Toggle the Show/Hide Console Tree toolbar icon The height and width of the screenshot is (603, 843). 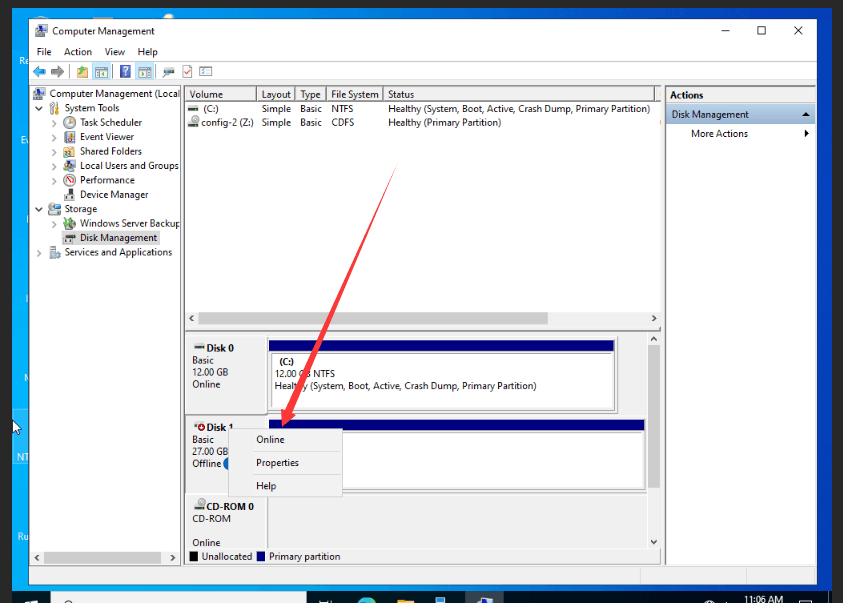(x=101, y=71)
